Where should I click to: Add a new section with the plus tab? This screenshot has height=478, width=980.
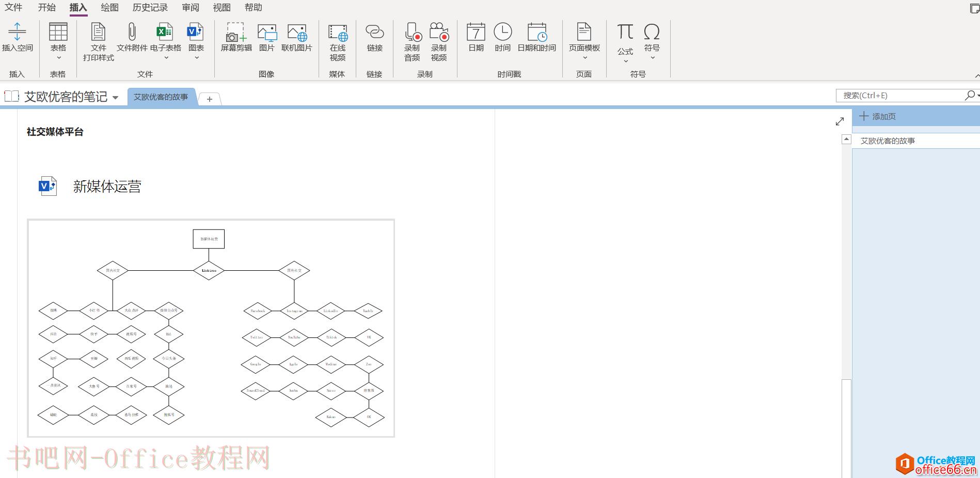(209, 99)
